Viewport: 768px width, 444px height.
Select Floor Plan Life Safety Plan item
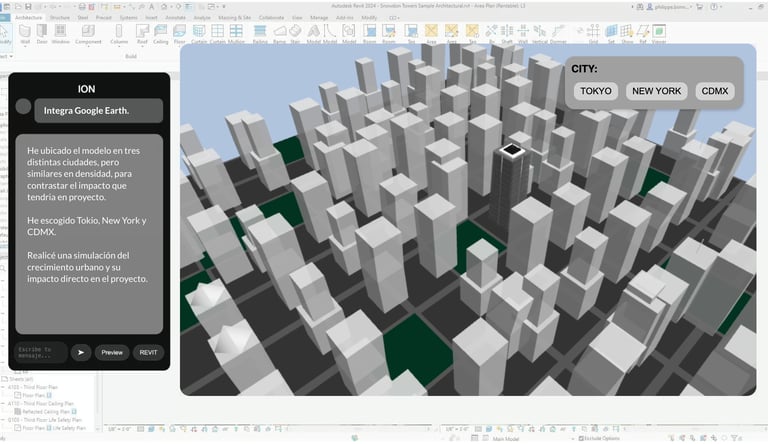coord(50,428)
